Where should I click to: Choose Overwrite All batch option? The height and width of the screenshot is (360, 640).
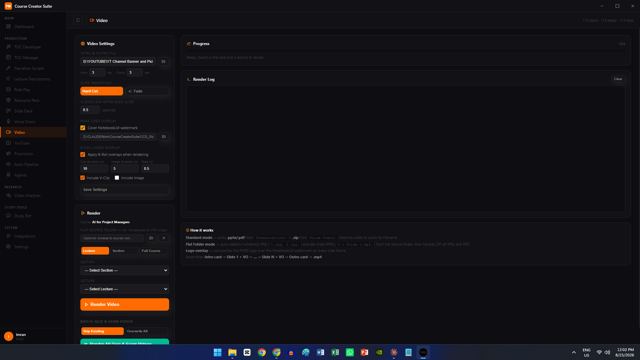coord(147,331)
